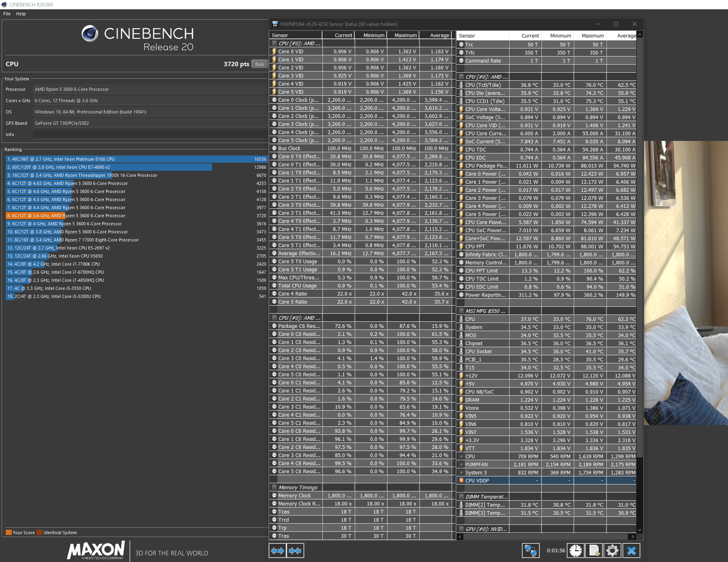Click the red error icon beside CPU VDDP
The width and height of the screenshot is (728, 562).
pos(461,481)
